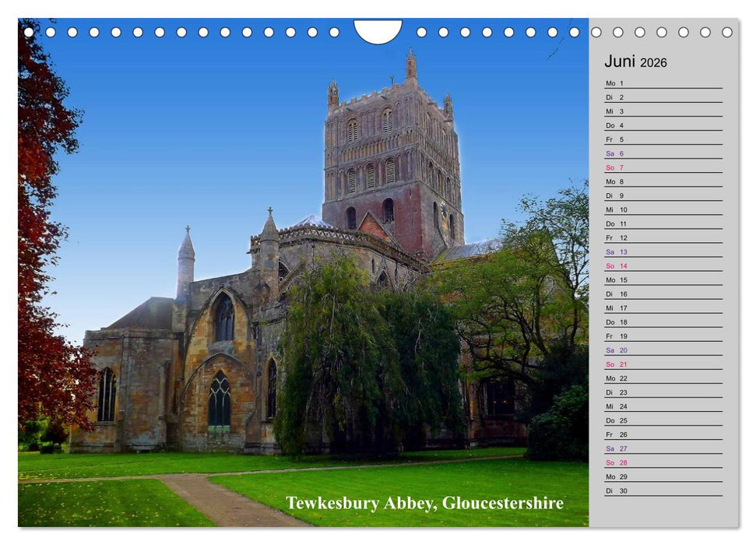The width and height of the screenshot is (756, 545).
Task: Click the Fr 5 entry line
Action: [663, 139]
